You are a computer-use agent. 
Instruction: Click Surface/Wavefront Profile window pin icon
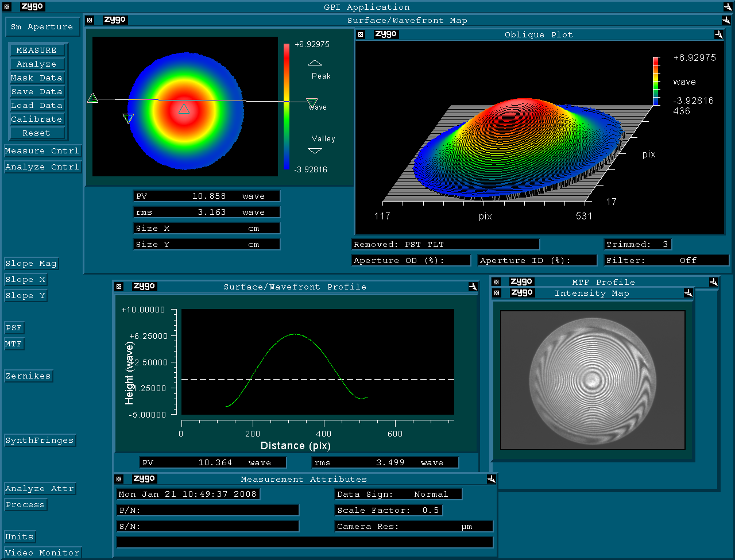tap(473, 287)
